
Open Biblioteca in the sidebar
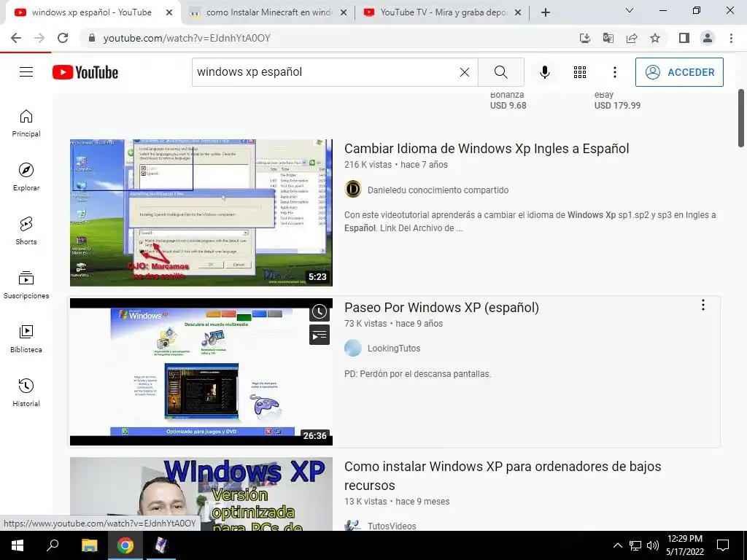click(26, 338)
